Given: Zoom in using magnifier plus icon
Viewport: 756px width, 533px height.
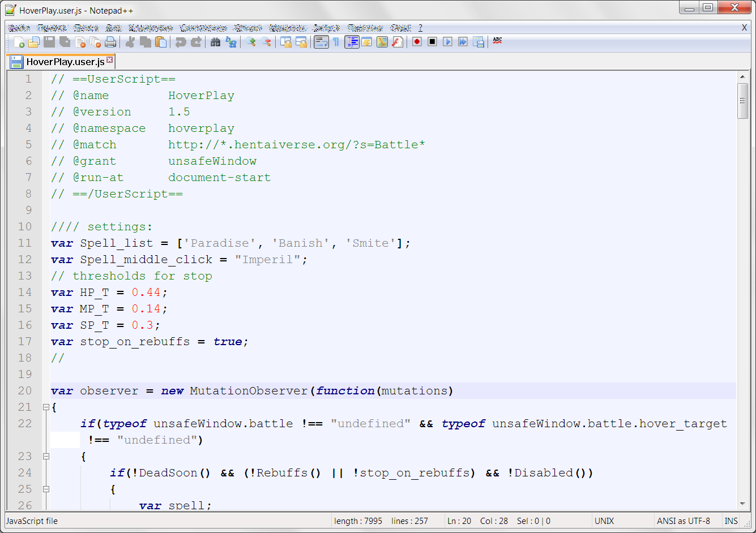Looking at the screenshot, I should point(250,42).
